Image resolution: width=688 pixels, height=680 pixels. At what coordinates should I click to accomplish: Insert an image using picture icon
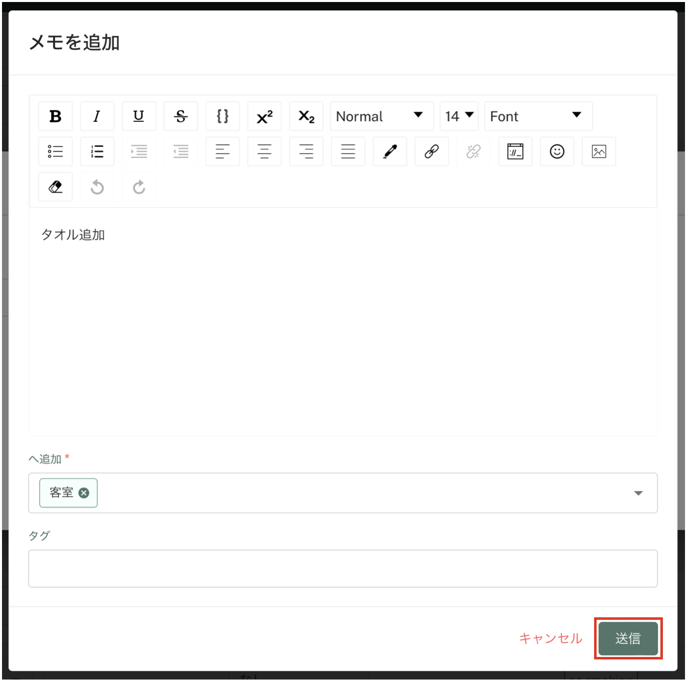[x=599, y=152]
